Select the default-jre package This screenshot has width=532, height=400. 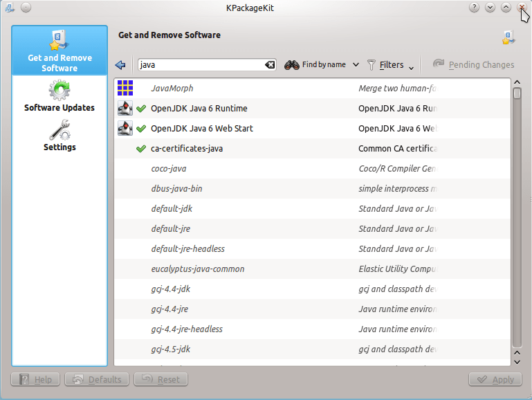[312, 228]
